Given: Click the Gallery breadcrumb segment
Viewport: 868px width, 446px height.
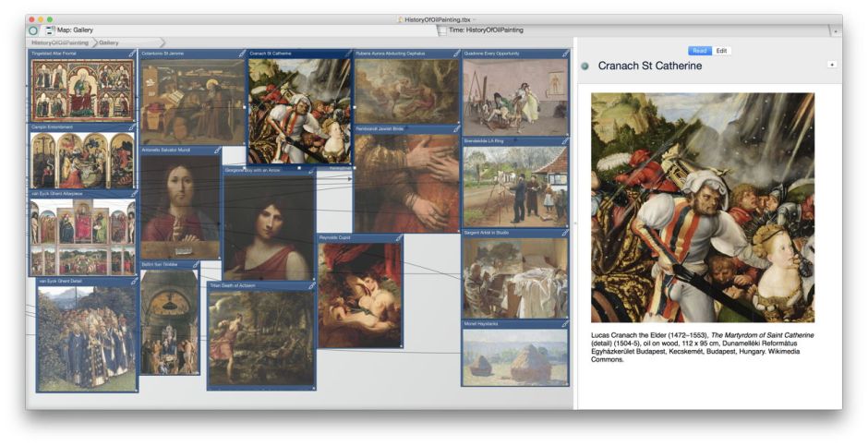Looking at the screenshot, I should point(109,42).
